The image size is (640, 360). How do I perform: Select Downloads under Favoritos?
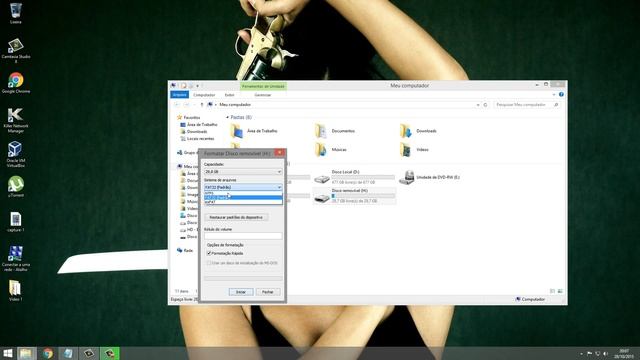click(197, 132)
